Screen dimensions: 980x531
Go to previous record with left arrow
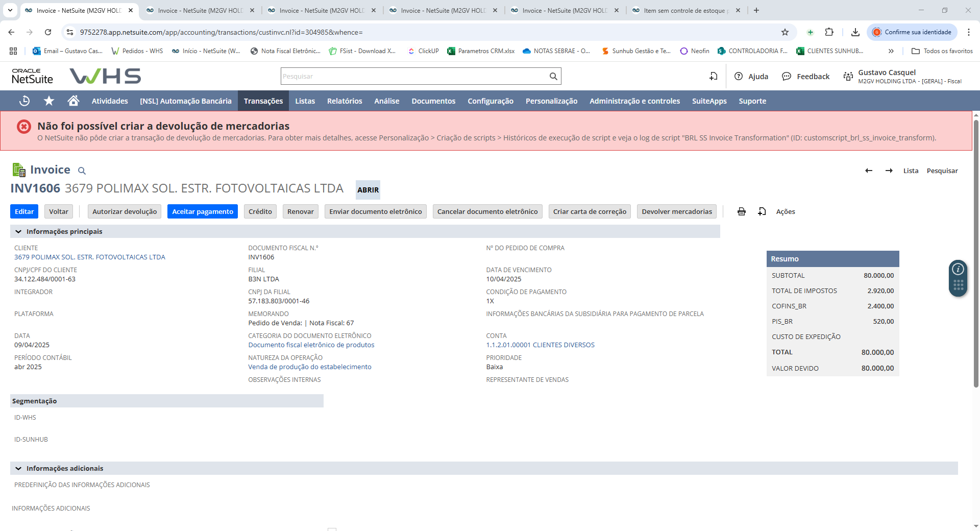click(x=869, y=171)
